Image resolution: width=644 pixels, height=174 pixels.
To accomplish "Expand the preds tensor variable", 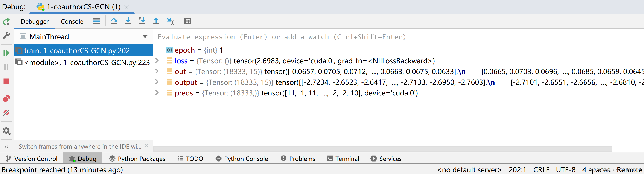I will pos(157,93).
